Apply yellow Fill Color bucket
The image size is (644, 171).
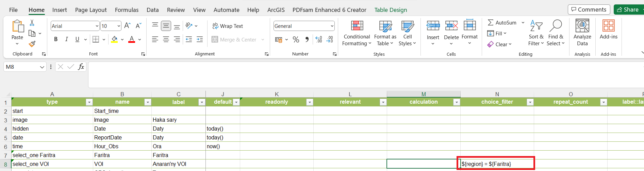point(115,39)
